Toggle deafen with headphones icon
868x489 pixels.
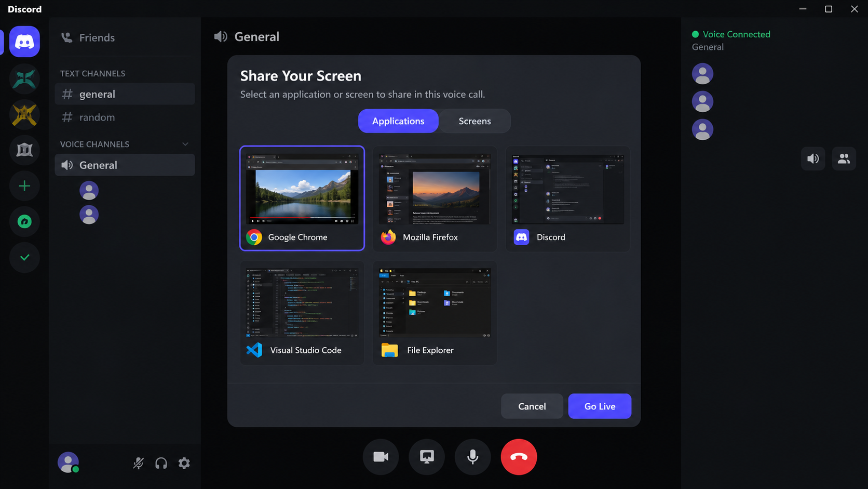(x=161, y=463)
